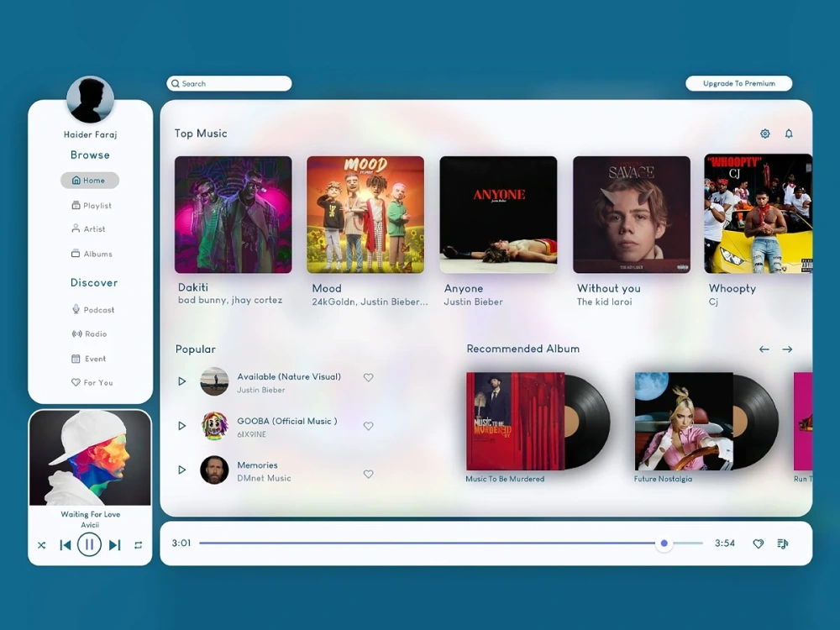The image size is (840, 630).
Task: Play GOOBA (Official Music) track
Action: (182, 426)
